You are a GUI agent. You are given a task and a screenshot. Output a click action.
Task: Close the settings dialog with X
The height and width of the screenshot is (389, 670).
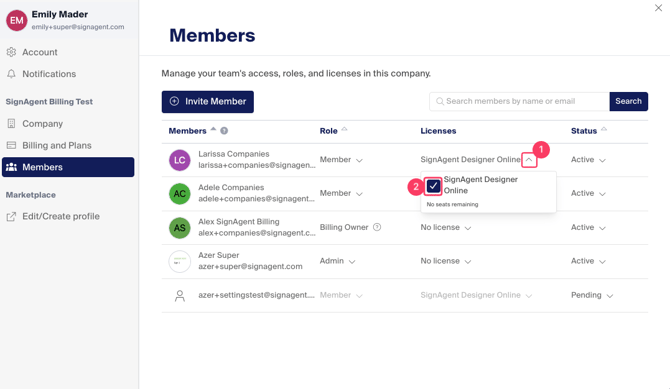(658, 8)
